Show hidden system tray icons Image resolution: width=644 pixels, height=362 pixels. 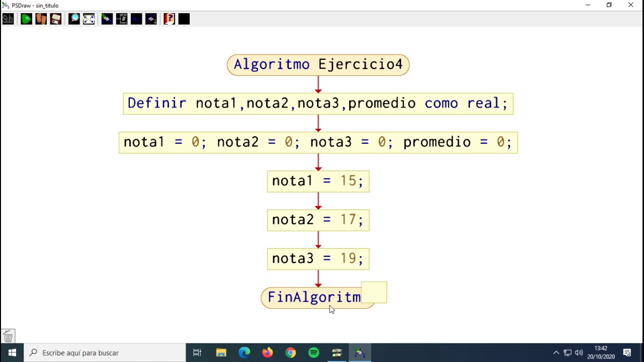click(556, 353)
